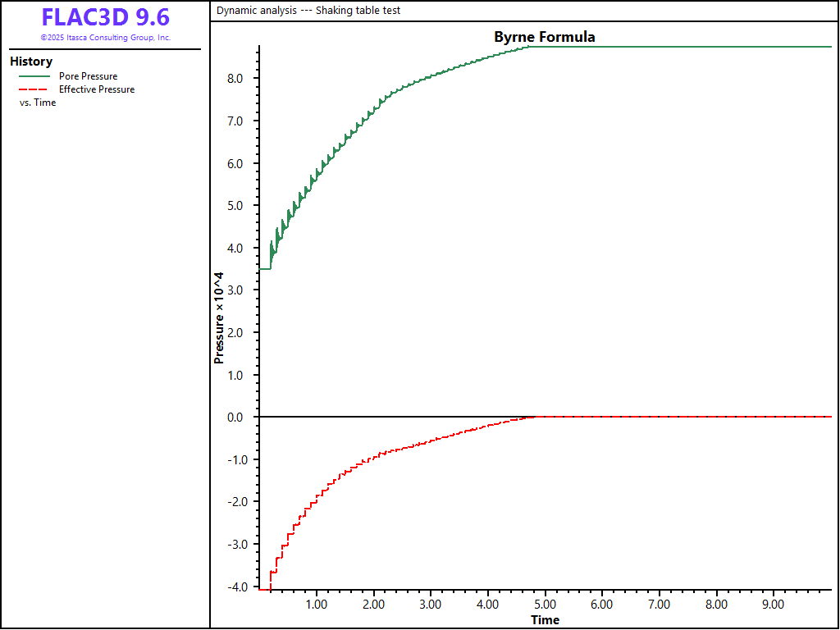Viewport: 840px width, 630px height.
Task: Select the Byrne Formula plot title
Action: pyautogui.click(x=544, y=37)
